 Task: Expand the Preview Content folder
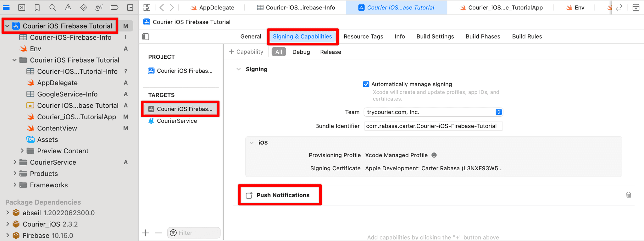(22, 151)
